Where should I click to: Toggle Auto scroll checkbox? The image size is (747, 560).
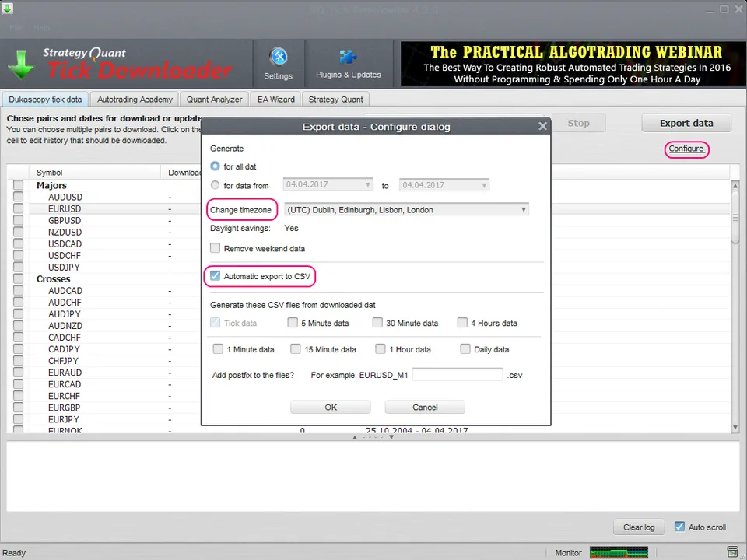tap(680, 527)
